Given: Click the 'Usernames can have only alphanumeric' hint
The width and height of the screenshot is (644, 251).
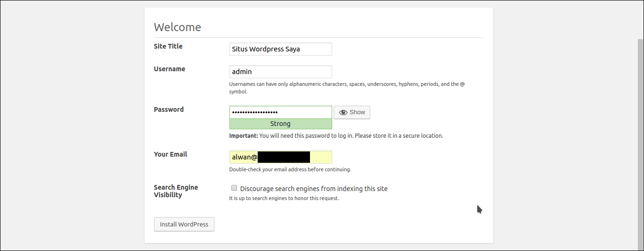Looking at the screenshot, I should tap(347, 88).
